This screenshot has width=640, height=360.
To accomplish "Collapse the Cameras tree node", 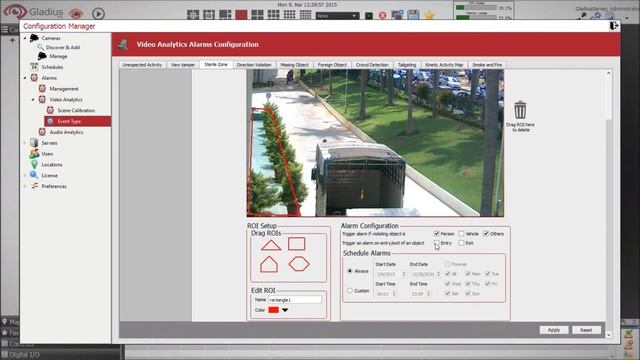I will (25, 38).
